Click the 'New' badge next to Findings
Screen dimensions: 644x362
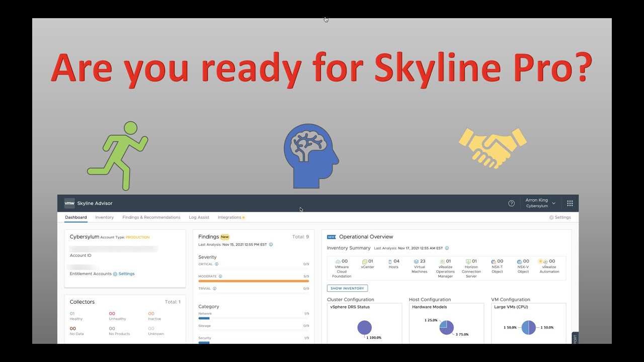[225, 237]
